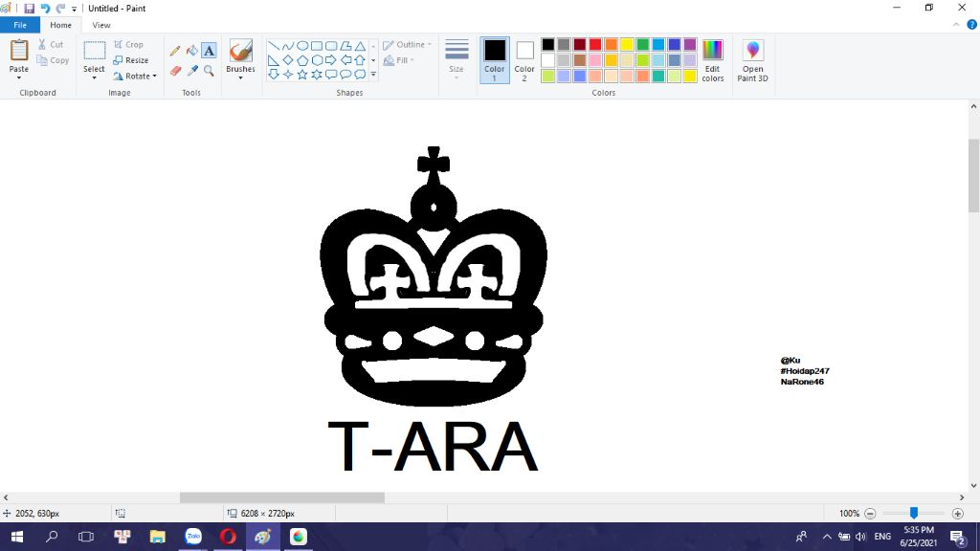Image resolution: width=980 pixels, height=551 pixels.
Task: Pick the Right triangle shape
Action: click(x=274, y=60)
